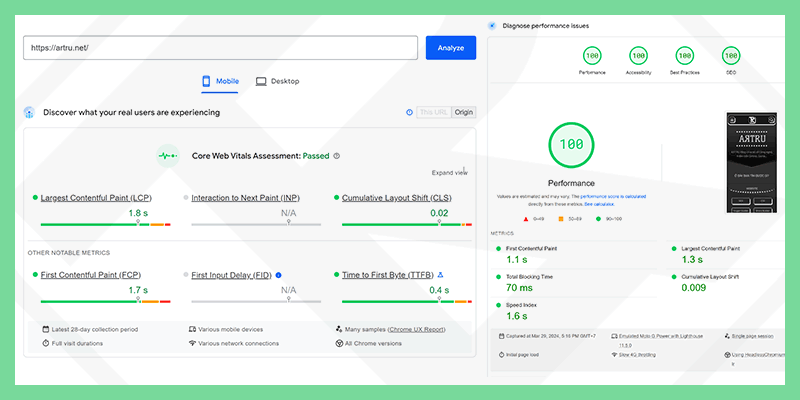This screenshot has height=400, width=800.
Task: Click the 1.3 s Largest Contentful Paint metric
Action: 692,260
